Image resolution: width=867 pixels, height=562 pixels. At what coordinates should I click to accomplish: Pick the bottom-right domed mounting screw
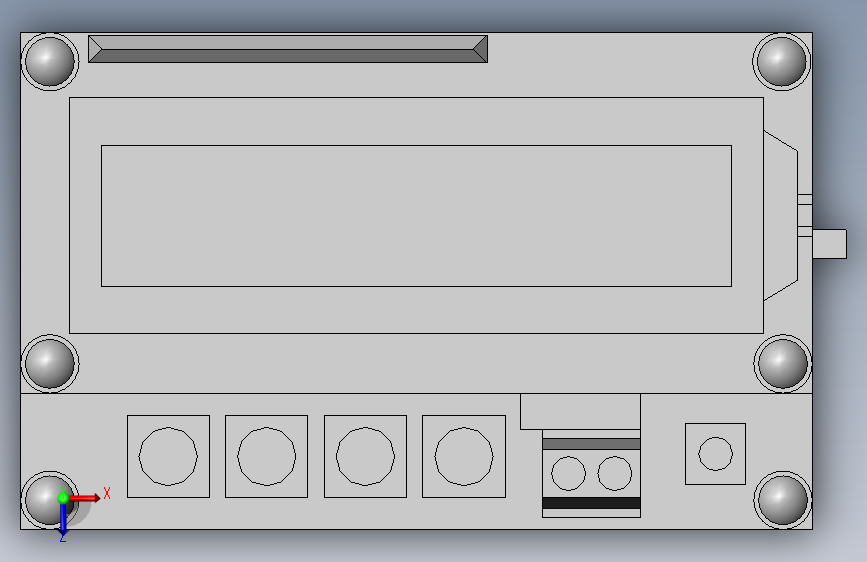782,499
